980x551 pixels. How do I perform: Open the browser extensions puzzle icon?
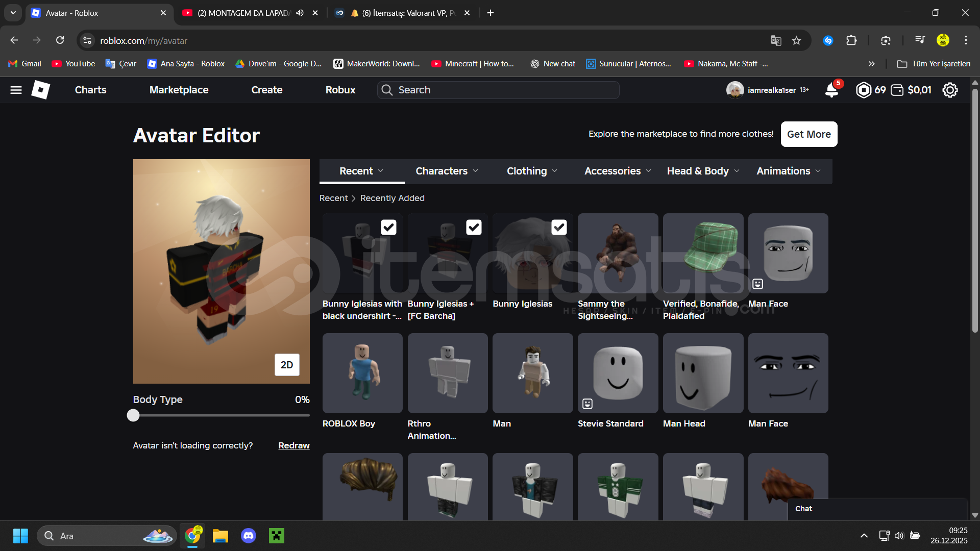[851, 41]
